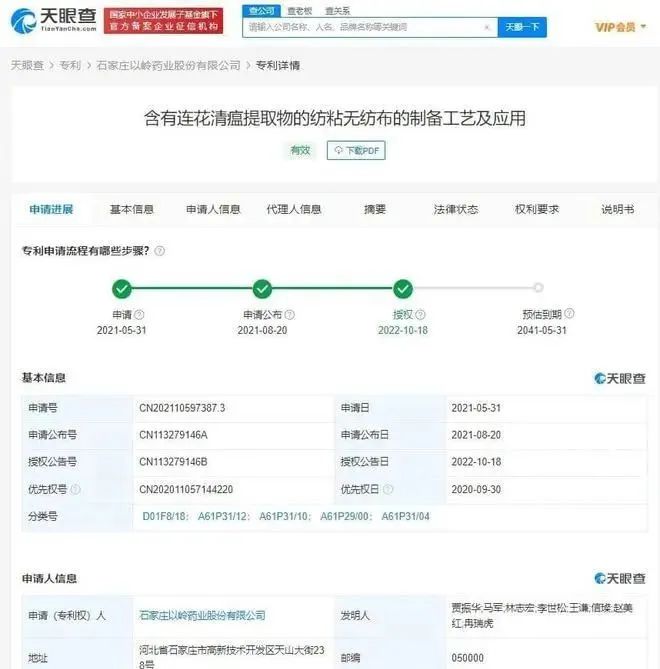660x669 pixels.
Task: Click the 石家庄以岭药业股份有限公司 breadcrumb link
Action: [x=169, y=65]
